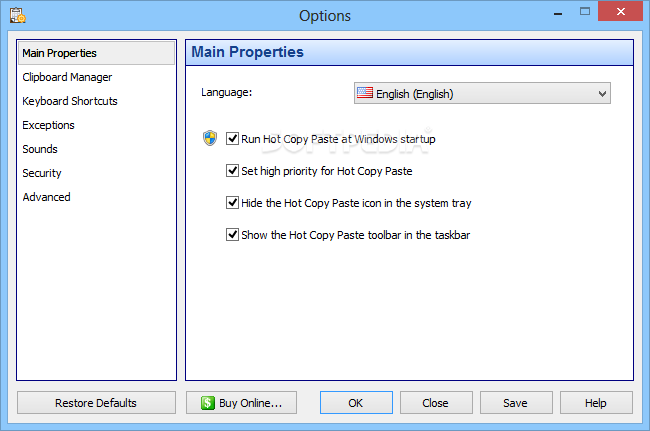This screenshot has width=650, height=431.
Task: Open the Security settings
Action: tap(42, 173)
